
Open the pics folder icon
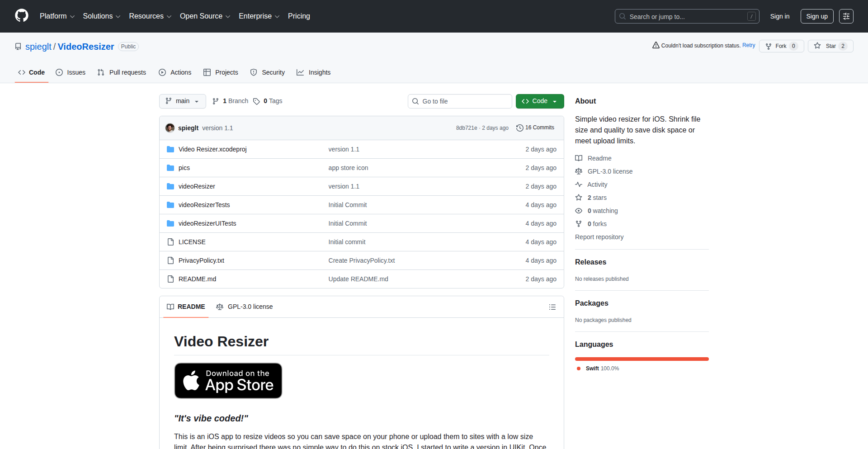170,168
